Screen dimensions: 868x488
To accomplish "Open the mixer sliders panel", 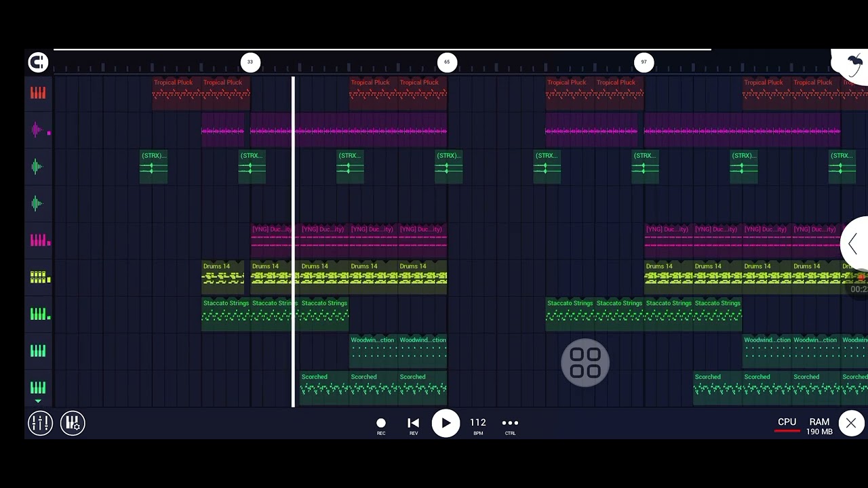I will coord(40,423).
